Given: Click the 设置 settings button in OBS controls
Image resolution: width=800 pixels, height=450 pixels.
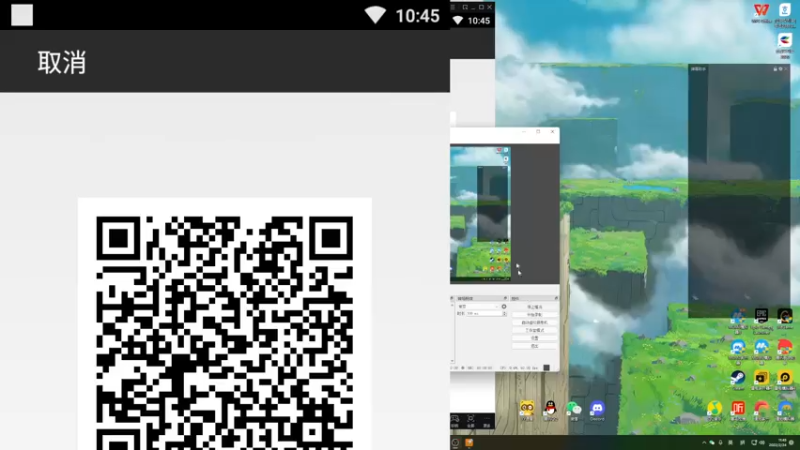Looking at the screenshot, I should click(x=534, y=338).
